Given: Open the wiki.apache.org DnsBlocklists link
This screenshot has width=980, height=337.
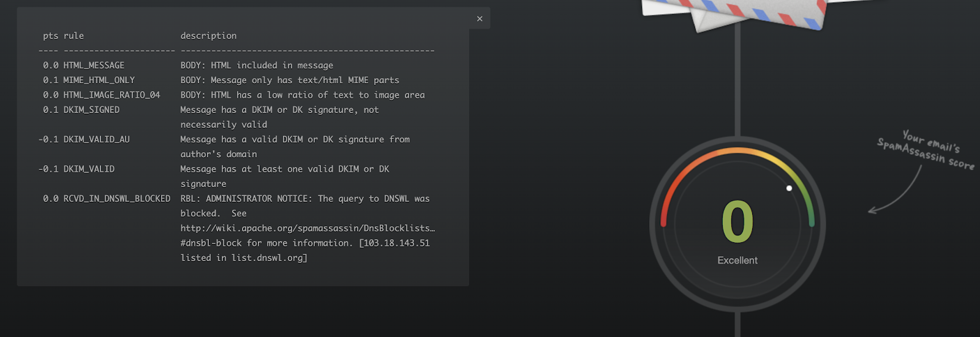Looking at the screenshot, I should [307, 228].
